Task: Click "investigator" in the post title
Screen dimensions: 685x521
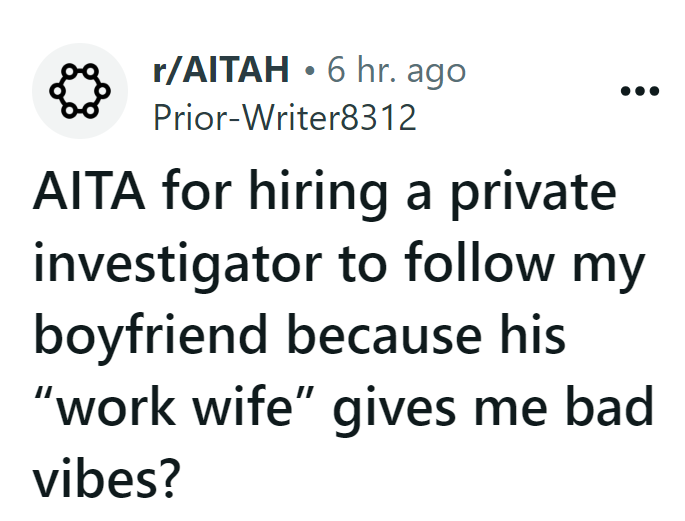Action: click(178, 265)
